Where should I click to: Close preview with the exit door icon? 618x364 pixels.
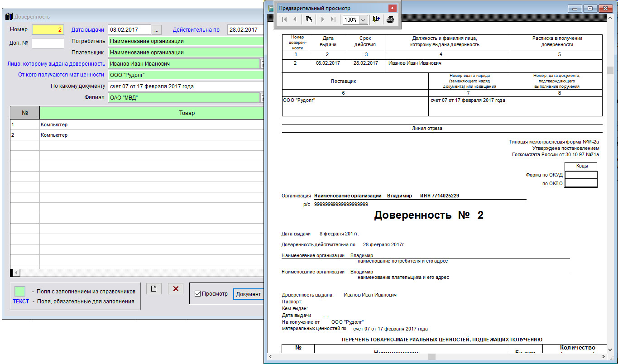tap(376, 19)
